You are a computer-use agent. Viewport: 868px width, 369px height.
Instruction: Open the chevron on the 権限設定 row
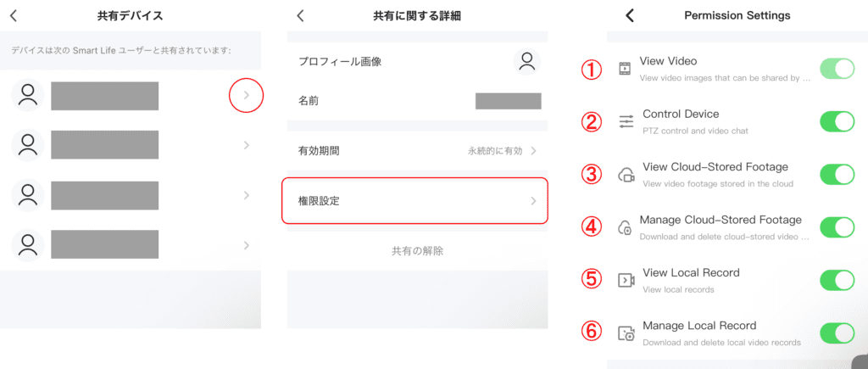(534, 201)
